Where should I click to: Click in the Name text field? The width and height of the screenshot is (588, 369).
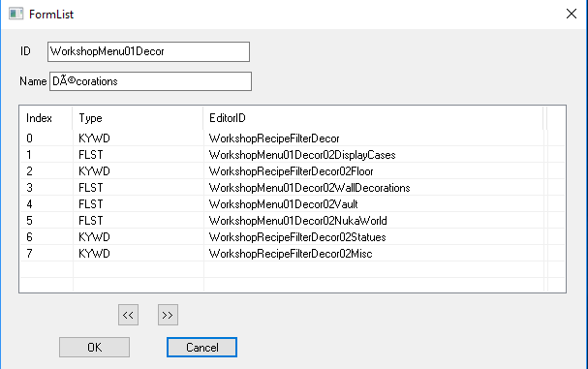[150, 81]
